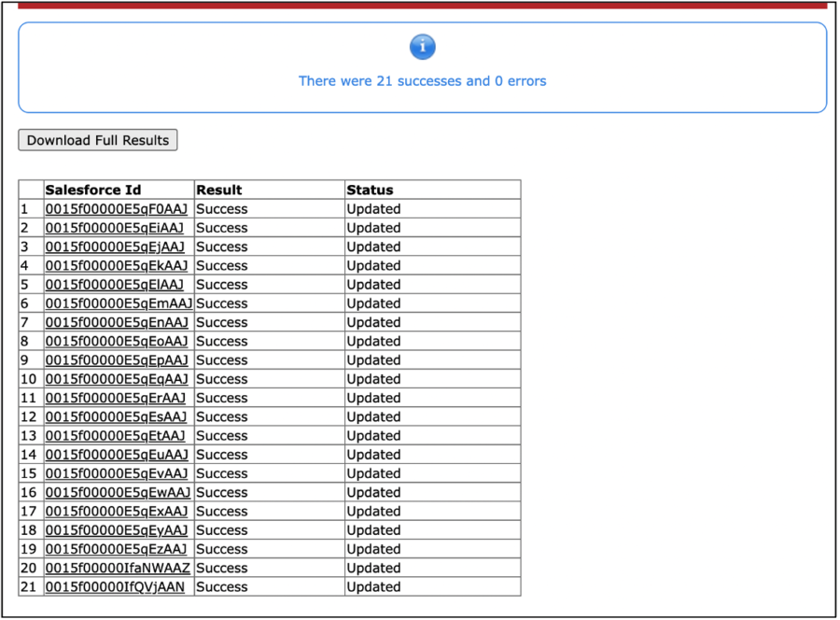Open record 0015f00000E5qErAAJ
This screenshot has width=840, height=620.
point(116,398)
